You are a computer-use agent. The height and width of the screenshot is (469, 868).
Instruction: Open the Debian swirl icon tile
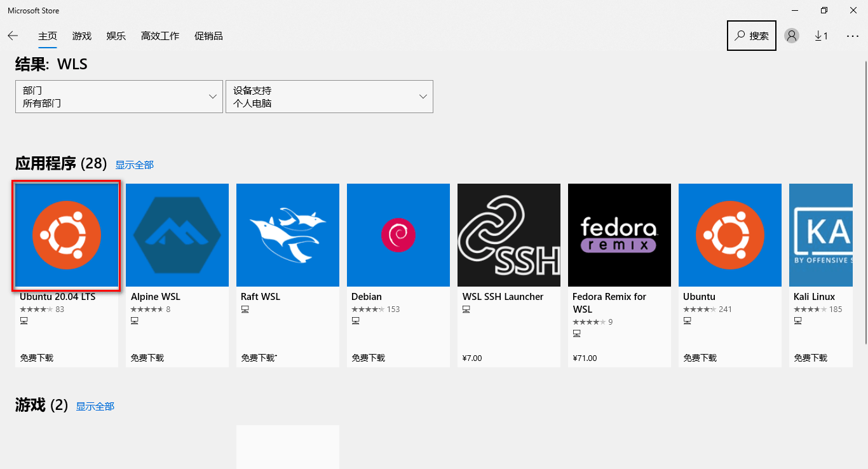[398, 235]
